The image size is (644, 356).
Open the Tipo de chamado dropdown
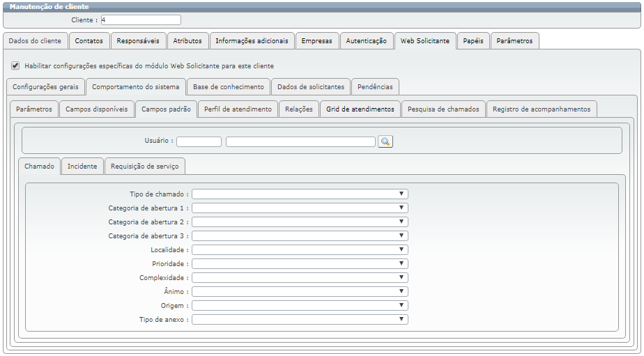[x=300, y=194]
